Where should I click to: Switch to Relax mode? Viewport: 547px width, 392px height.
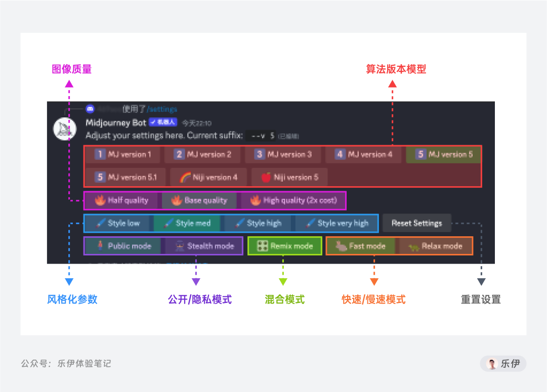click(x=435, y=246)
